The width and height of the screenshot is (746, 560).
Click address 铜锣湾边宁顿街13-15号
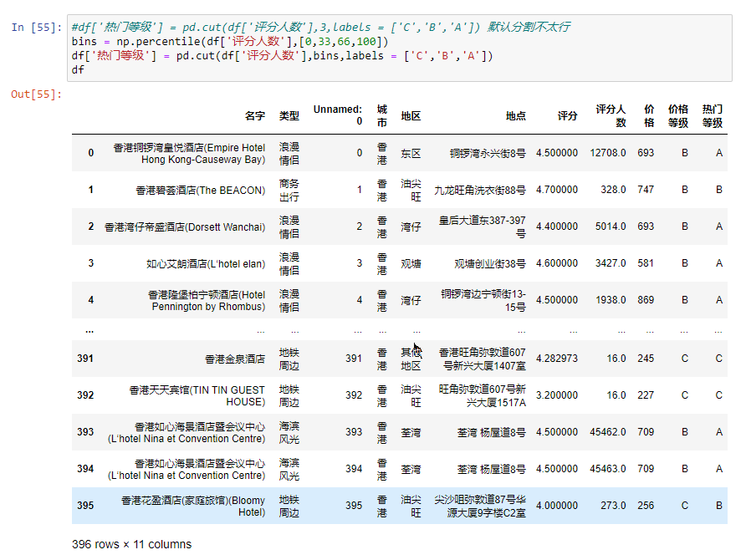[x=483, y=300]
